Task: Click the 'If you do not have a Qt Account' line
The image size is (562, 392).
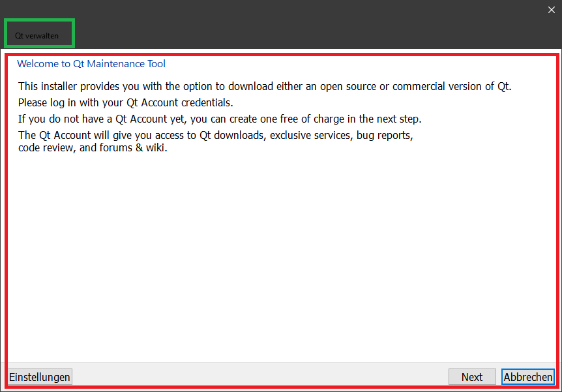Action: (x=220, y=119)
